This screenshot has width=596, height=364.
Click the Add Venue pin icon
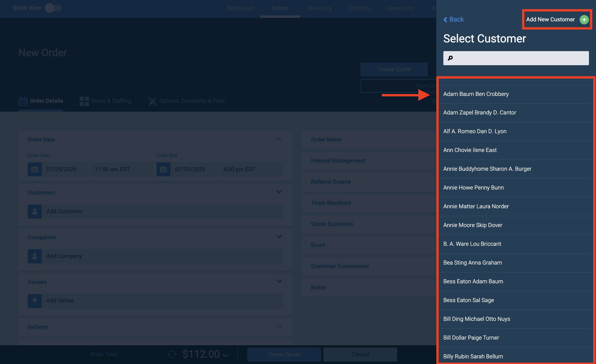tap(35, 301)
